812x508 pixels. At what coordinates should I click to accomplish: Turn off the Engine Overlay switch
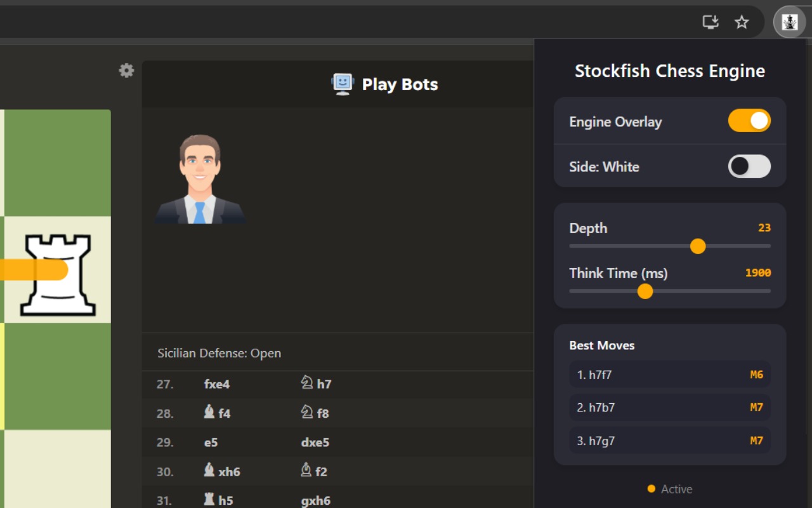point(749,121)
